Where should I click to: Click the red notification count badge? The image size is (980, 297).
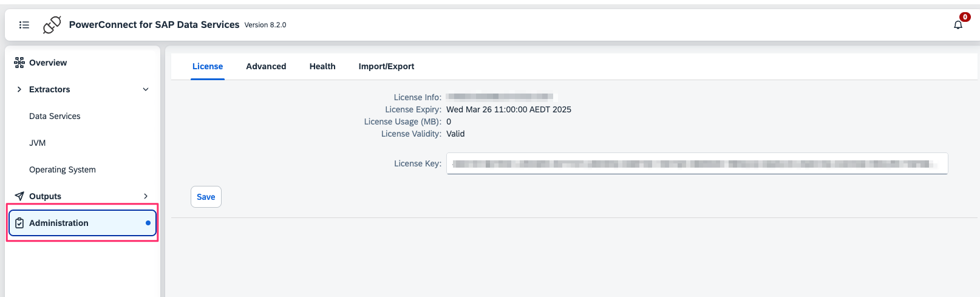[x=965, y=17]
